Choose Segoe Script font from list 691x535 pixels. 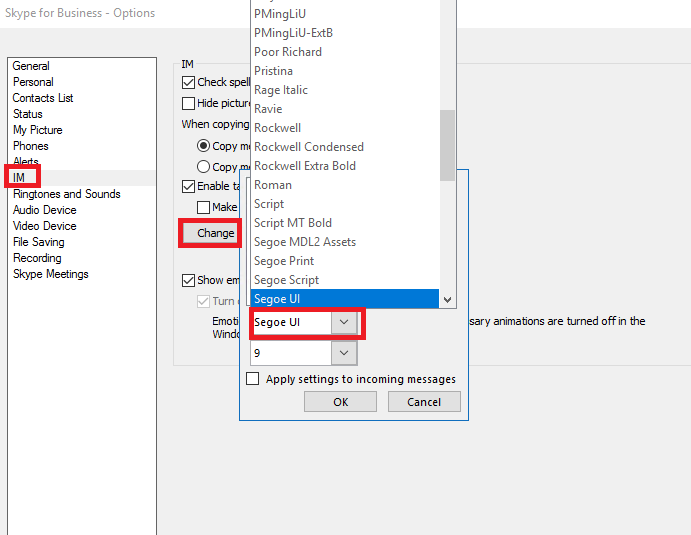tap(345, 280)
